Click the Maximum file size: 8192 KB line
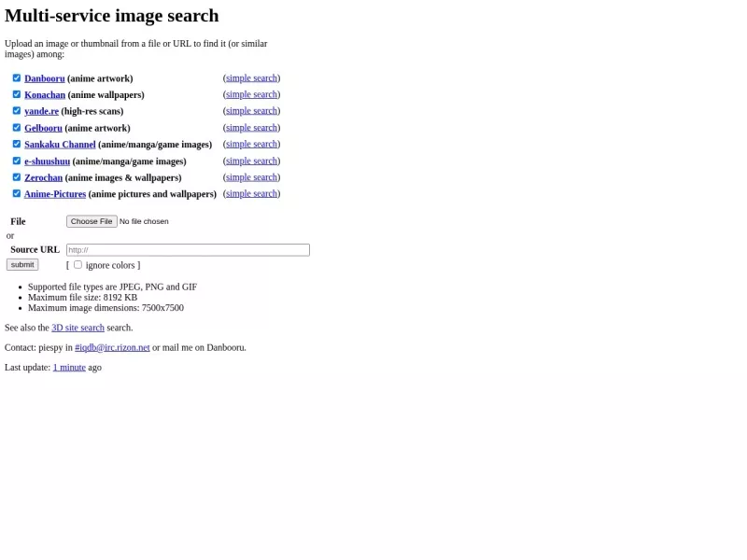Image resolution: width=747 pixels, height=560 pixels. click(x=82, y=298)
